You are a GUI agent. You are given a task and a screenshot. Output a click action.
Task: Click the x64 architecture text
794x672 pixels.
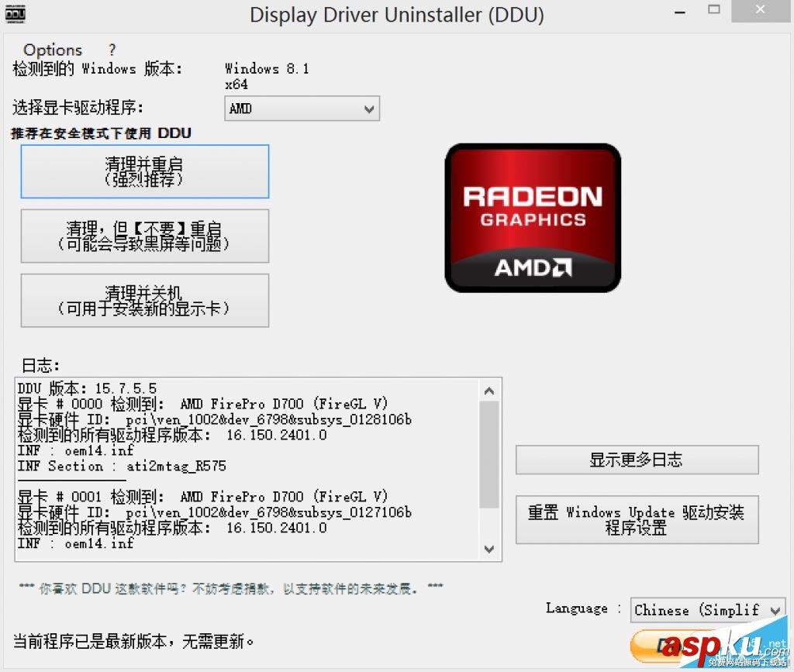pyautogui.click(x=236, y=84)
